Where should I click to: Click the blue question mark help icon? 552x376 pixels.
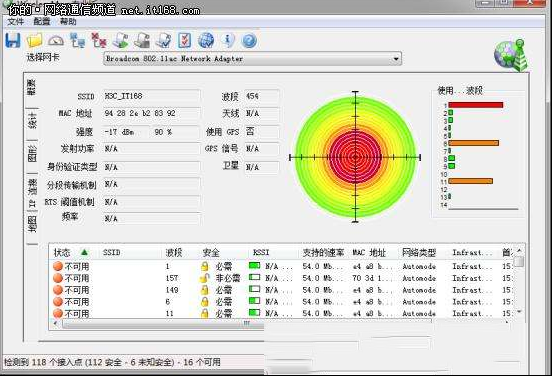click(x=249, y=41)
